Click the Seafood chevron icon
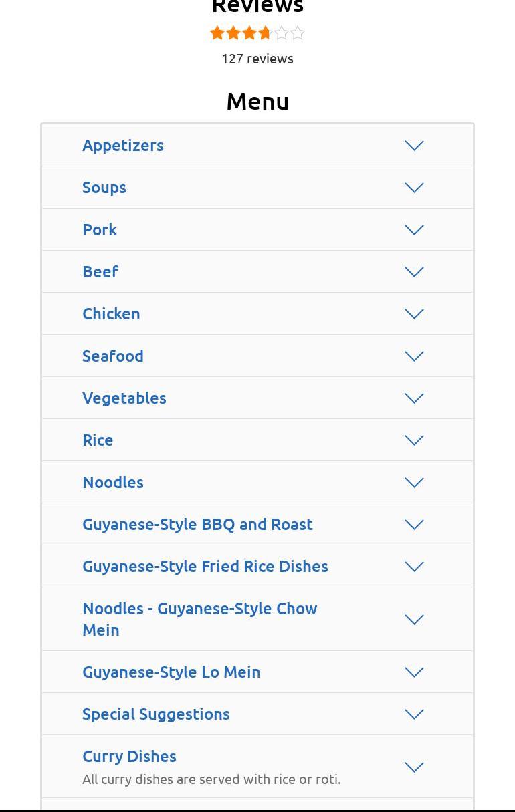The image size is (515, 812). pyautogui.click(x=414, y=356)
